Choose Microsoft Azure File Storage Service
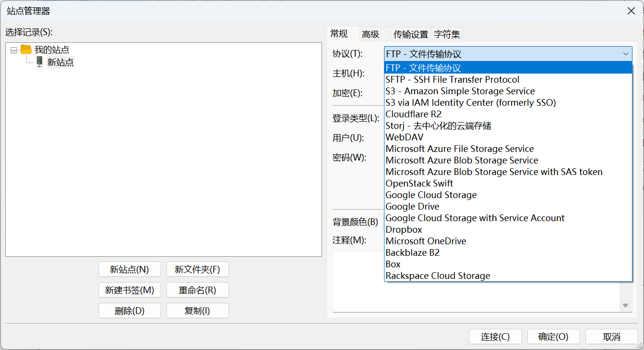Viewport: 644px width, 350px height. coord(508,149)
